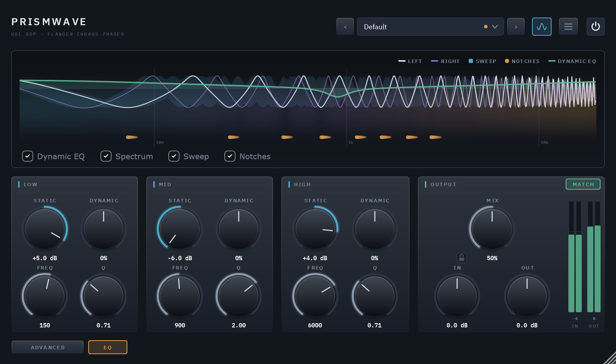Screen dimensions: 616x364
Task: Uncheck the Notches checkbox
Action: click(230, 156)
